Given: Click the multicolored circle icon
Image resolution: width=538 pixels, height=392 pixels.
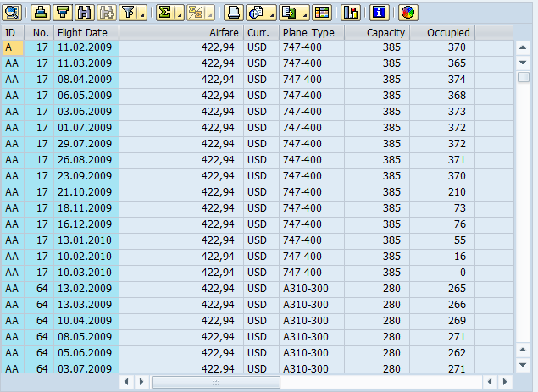Looking at the screenshot, I should tap(408, 13).
